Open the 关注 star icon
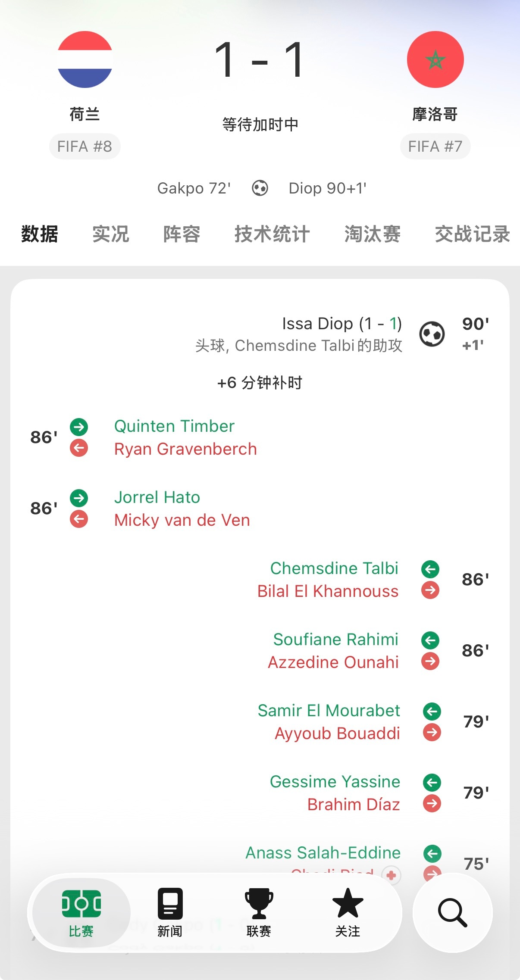Image resolution: width=520 pixels, height=980 pixels. point(348,903)
